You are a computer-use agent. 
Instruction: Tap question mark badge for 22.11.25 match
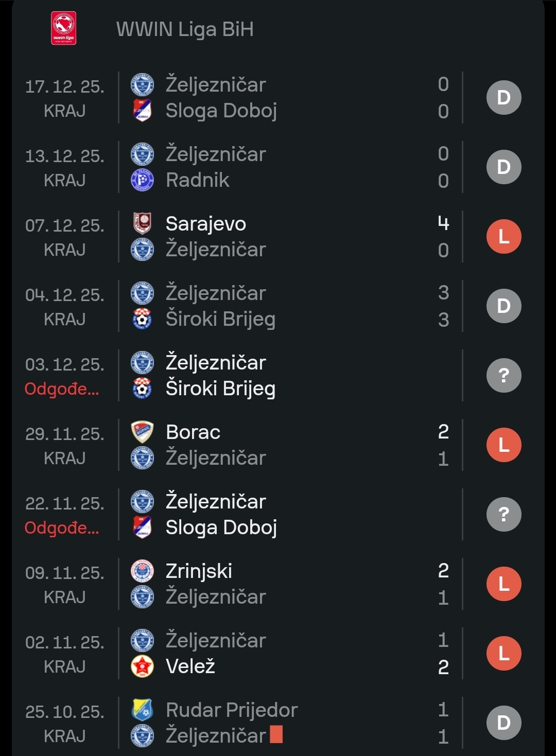[503, 515]
